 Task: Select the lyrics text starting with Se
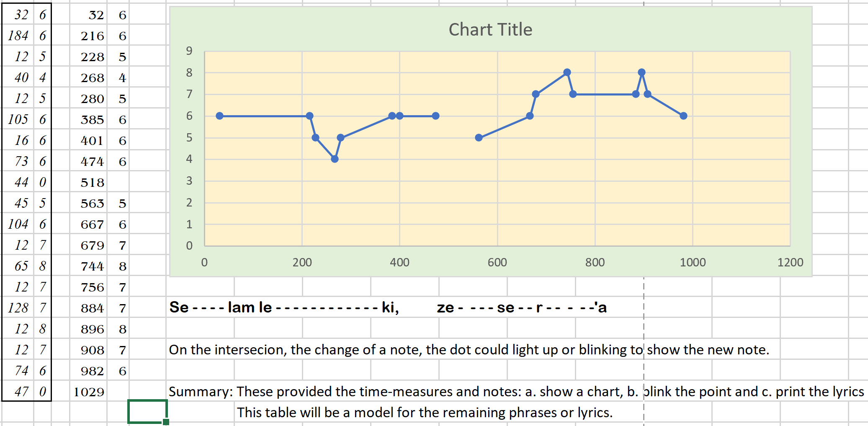coord(388,307)
